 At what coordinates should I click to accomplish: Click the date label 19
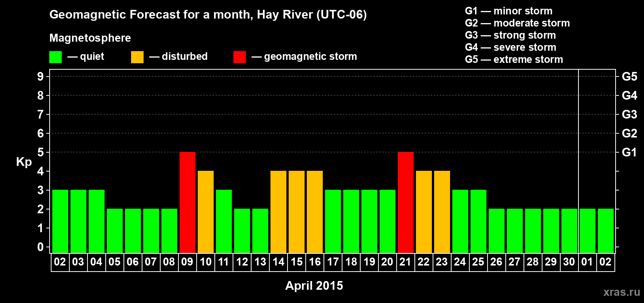(369, 262)
